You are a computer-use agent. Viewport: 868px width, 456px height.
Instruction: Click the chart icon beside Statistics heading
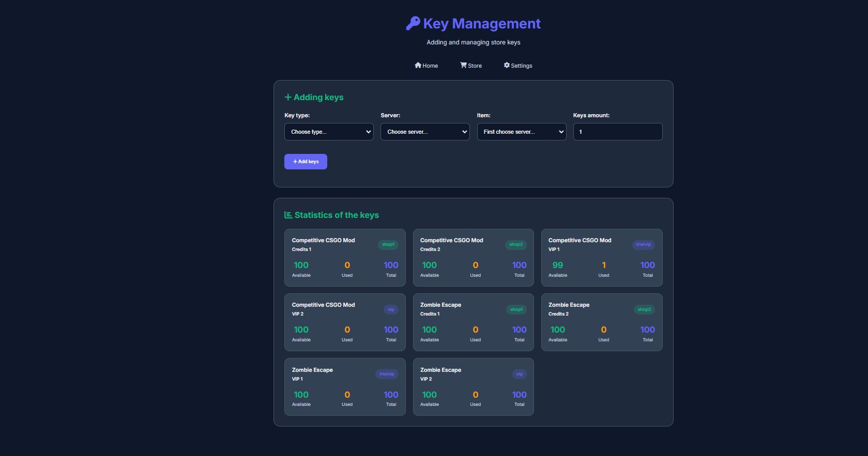tap(288, 215)
